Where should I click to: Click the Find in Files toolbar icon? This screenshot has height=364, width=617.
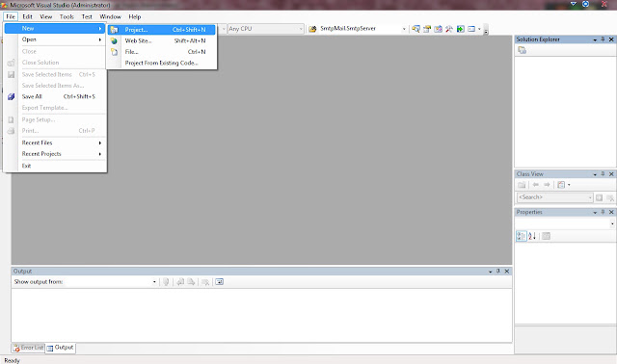(416, 29)
